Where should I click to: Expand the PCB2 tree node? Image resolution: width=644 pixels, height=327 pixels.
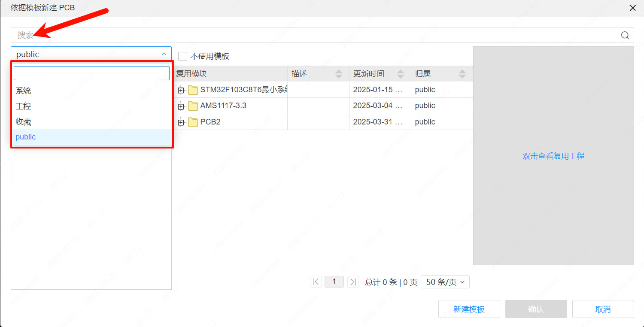pyautogui.click(x=181, y=122)
